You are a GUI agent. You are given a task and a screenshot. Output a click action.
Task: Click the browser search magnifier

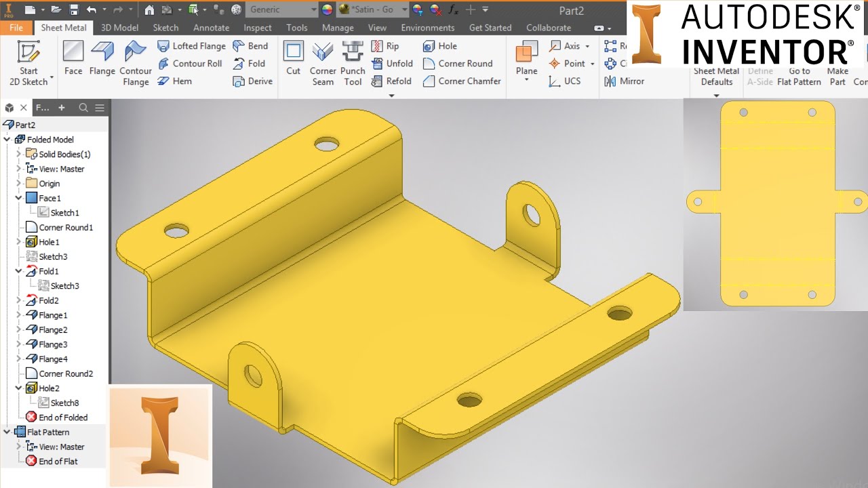83,107
